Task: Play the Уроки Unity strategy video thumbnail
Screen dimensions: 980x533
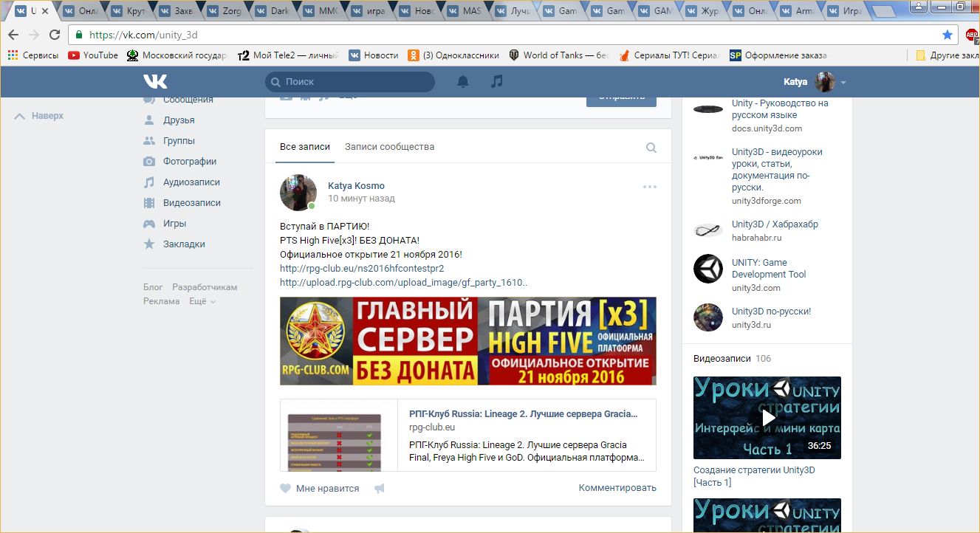Action: 767,418
